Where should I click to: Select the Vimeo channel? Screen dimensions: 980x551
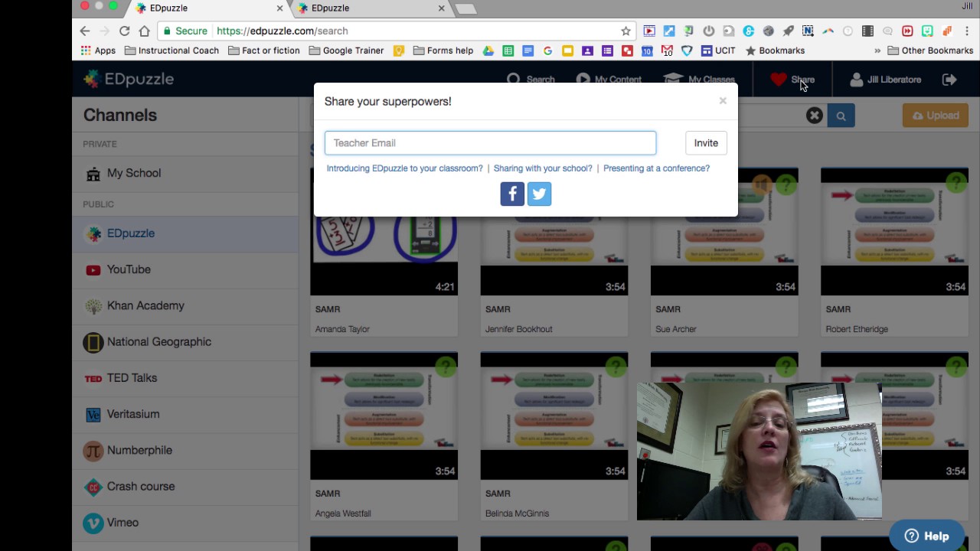tap(185, 523)
